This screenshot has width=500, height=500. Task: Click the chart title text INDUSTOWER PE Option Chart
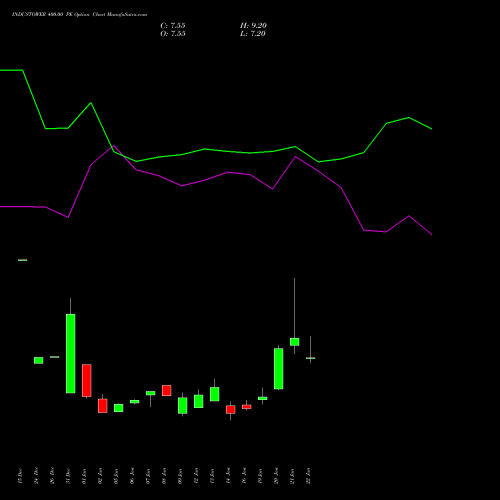pos(79,15)
